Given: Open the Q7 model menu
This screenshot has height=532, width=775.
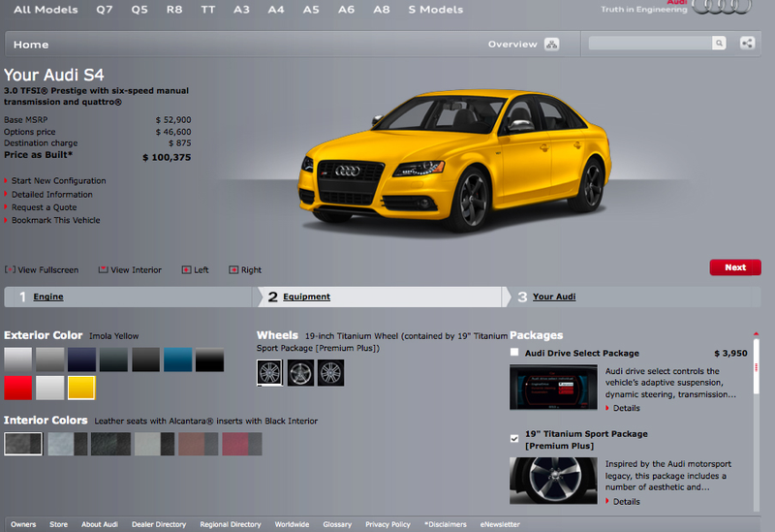Looking at the screenshot, I should pos(105,10).
